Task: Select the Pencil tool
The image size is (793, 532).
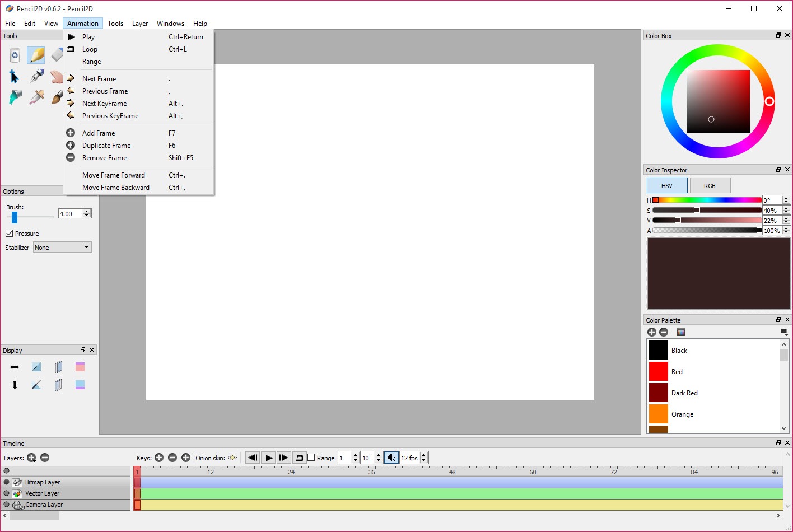Action: 36,55
